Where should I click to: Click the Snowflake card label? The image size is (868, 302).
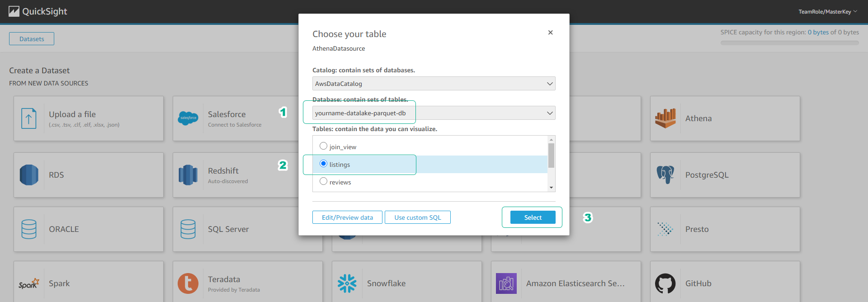coord(387,283)
